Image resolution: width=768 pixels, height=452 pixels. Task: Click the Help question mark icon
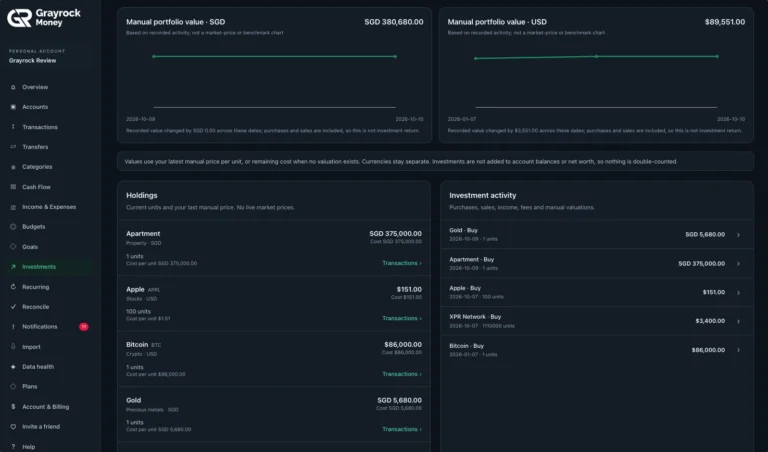(13, 447)
